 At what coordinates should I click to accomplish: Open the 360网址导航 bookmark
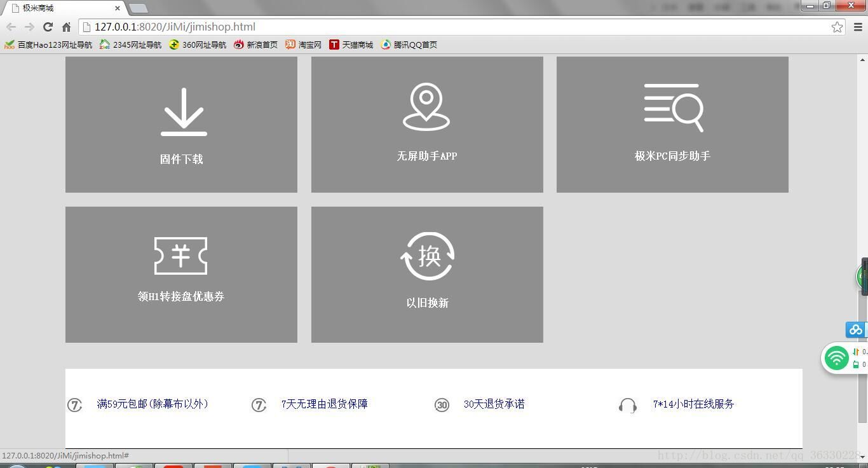(x=198, y=45)
